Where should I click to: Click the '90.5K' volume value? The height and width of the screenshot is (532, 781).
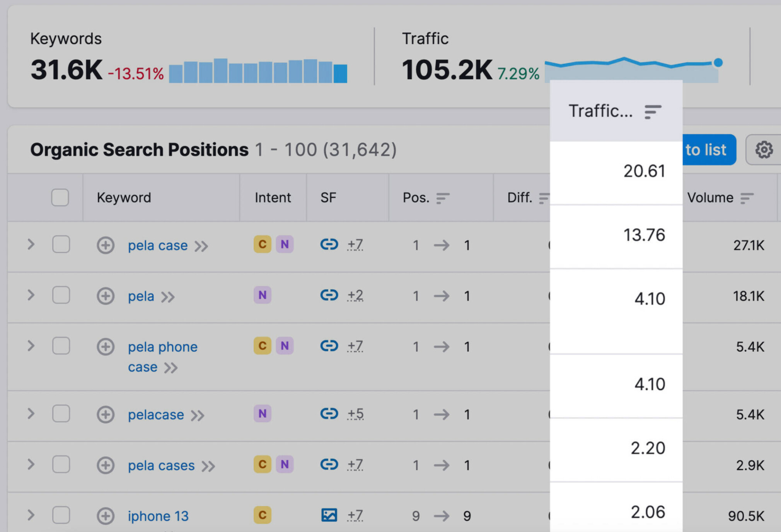tap(746, 516)
